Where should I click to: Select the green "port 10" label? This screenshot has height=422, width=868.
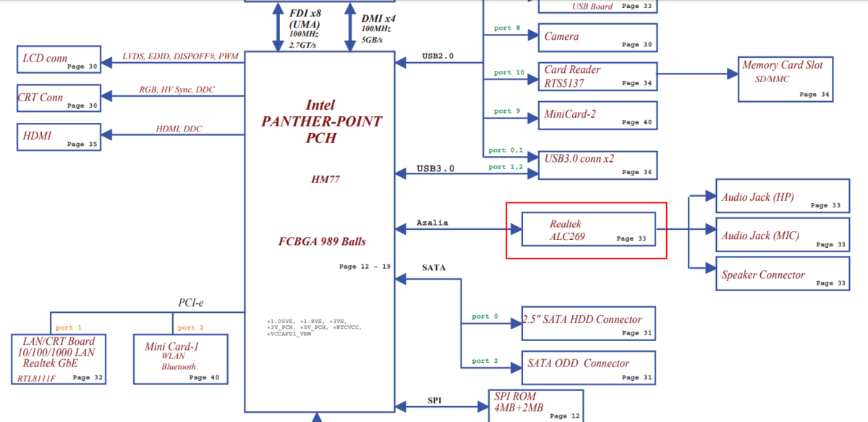click(x=509, y=72)
